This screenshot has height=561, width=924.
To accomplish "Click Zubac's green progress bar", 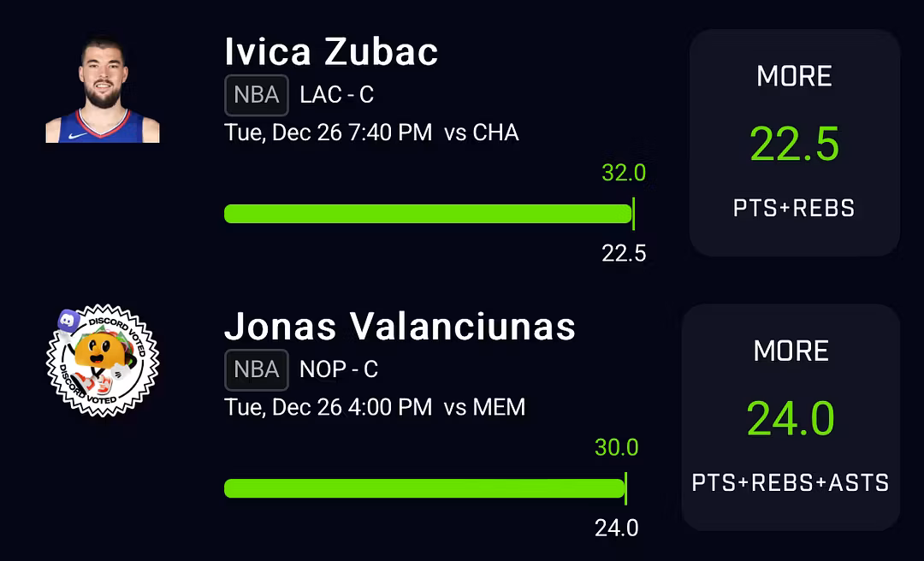I will pos(429,213).
